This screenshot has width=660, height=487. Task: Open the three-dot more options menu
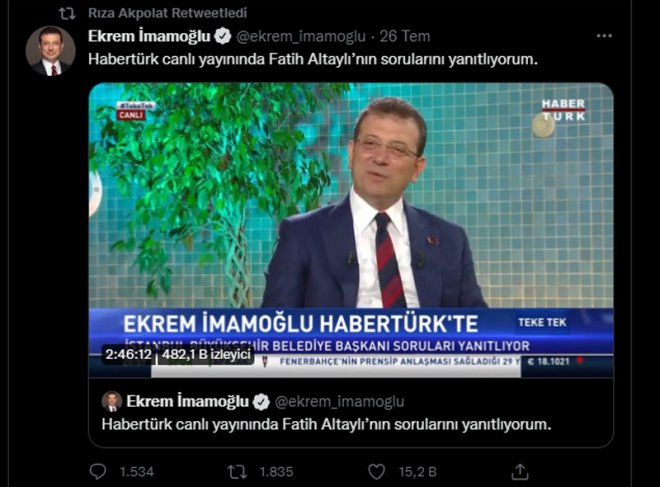point(604,36)
